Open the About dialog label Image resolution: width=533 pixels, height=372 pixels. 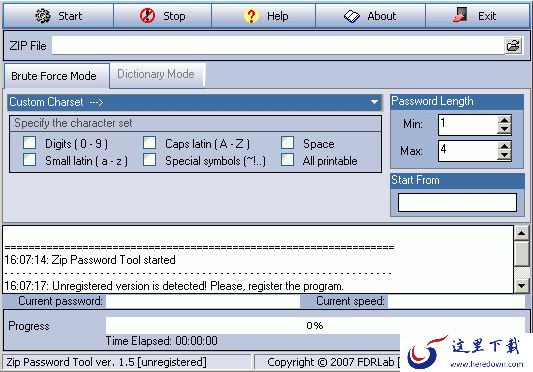tap(381, 16)
